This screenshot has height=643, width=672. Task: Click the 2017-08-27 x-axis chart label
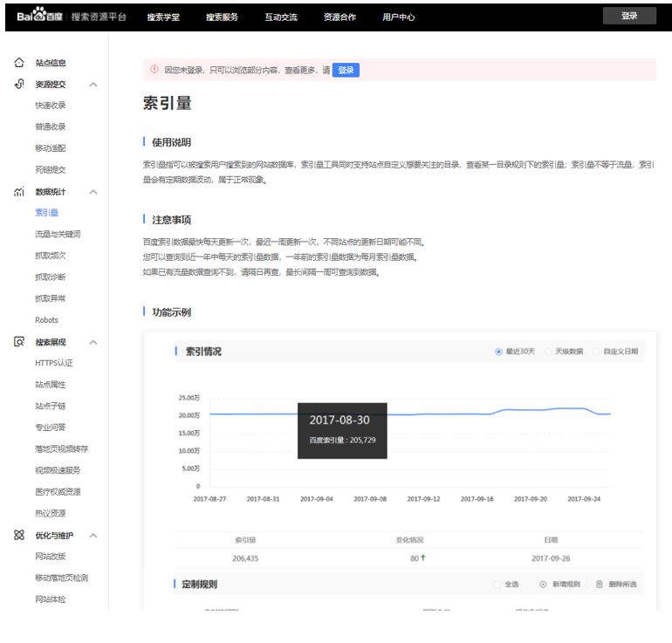click(x=209, y=499)
